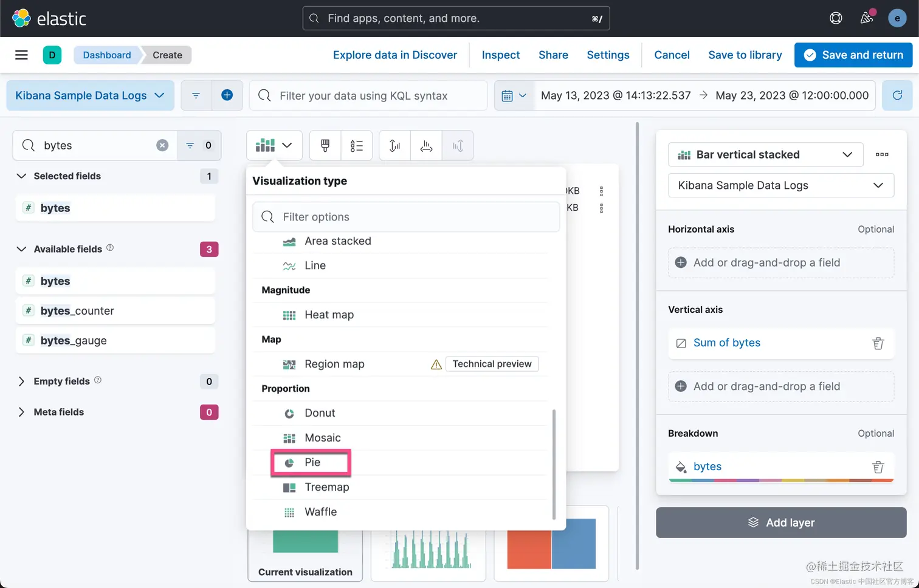Image resolution: width=919 pixels, height=588 pixels.
Task: Select the bytes_gauge available field
Action: (115, 341)
